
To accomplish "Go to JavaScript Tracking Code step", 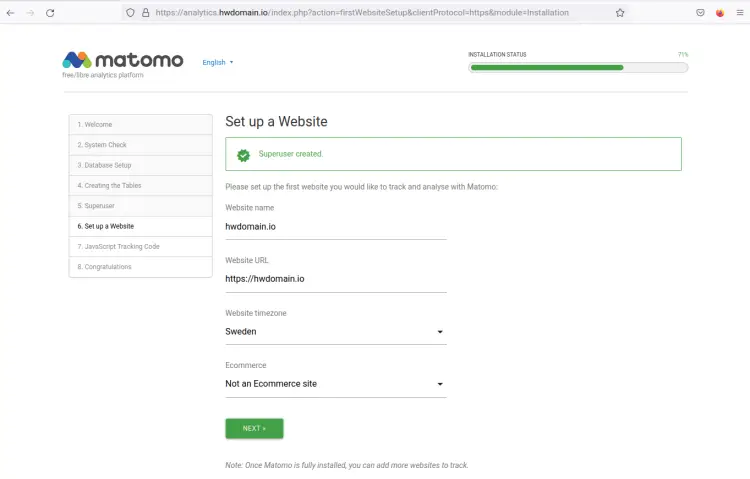I will [141, 246].
